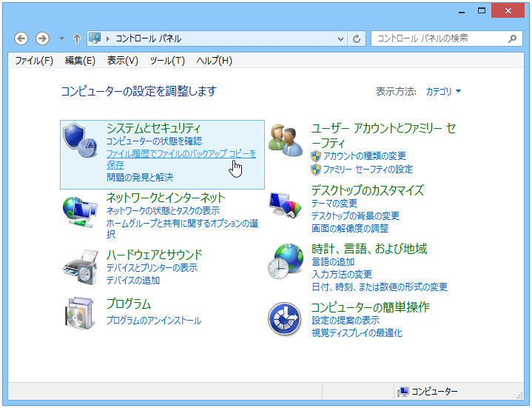
Task: Click the コンピューター icon in status bar
Action: (403, 392)
